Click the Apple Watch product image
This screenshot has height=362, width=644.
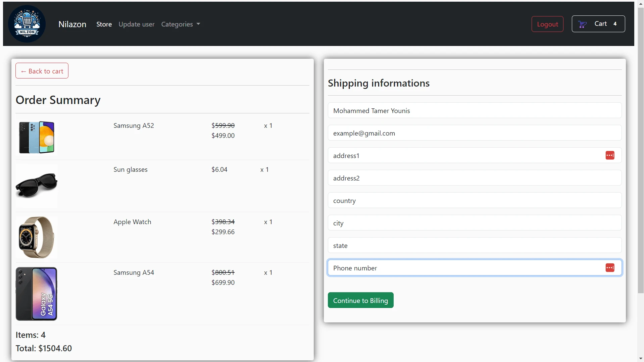point(37,237)
